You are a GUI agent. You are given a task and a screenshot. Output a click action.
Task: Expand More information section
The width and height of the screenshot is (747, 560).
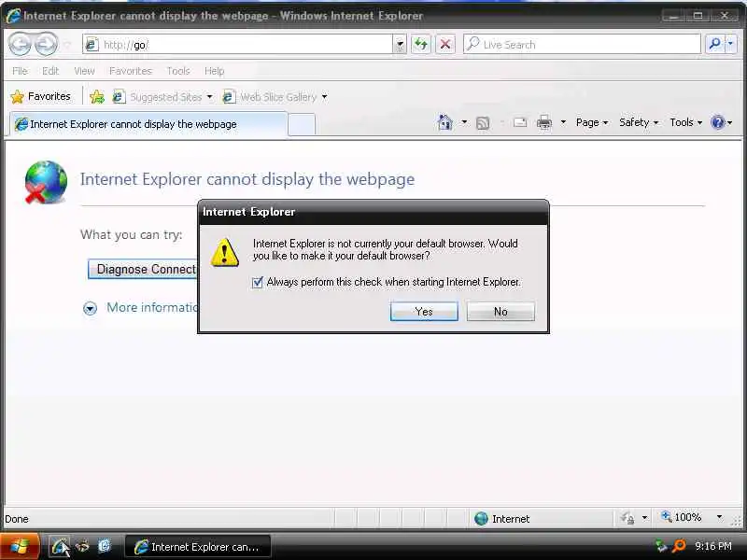90,309
